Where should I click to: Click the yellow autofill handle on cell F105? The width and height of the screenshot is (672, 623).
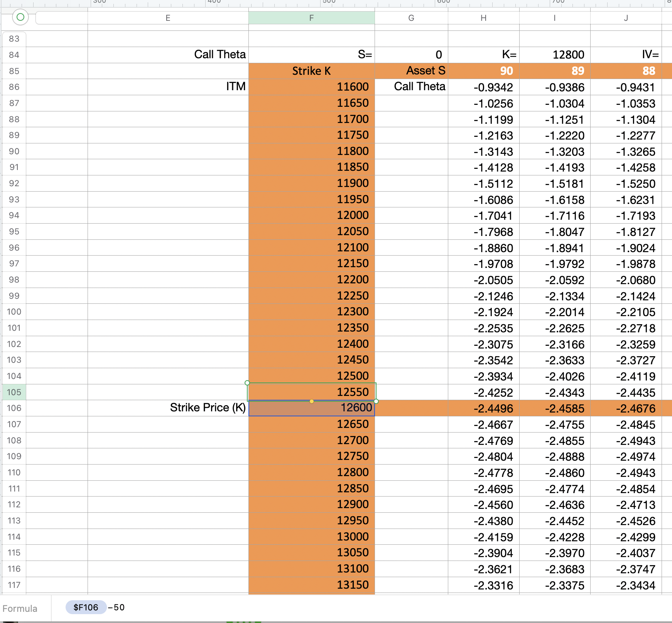tap(312, 401)
